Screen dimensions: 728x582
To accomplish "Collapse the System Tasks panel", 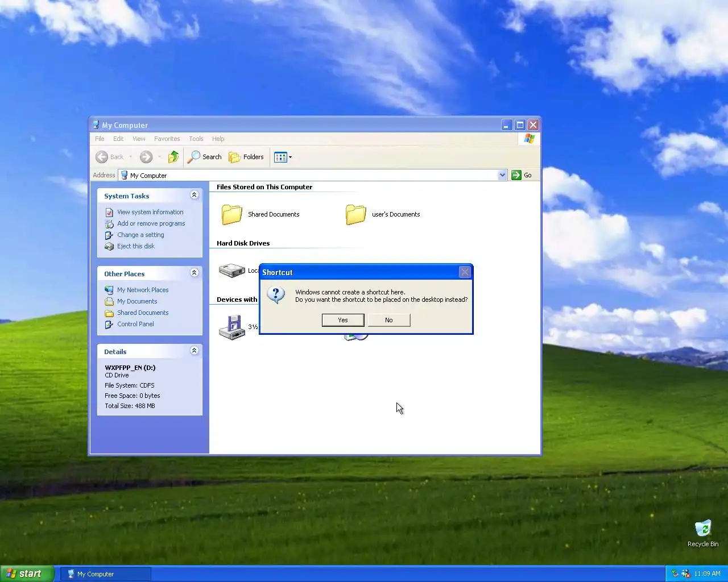I will coord(194,195).
